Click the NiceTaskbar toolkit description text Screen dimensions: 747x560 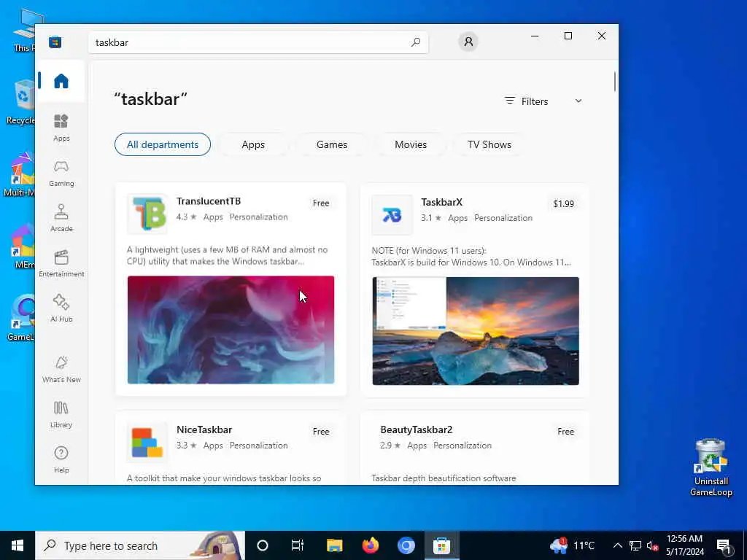click(224, 478)
